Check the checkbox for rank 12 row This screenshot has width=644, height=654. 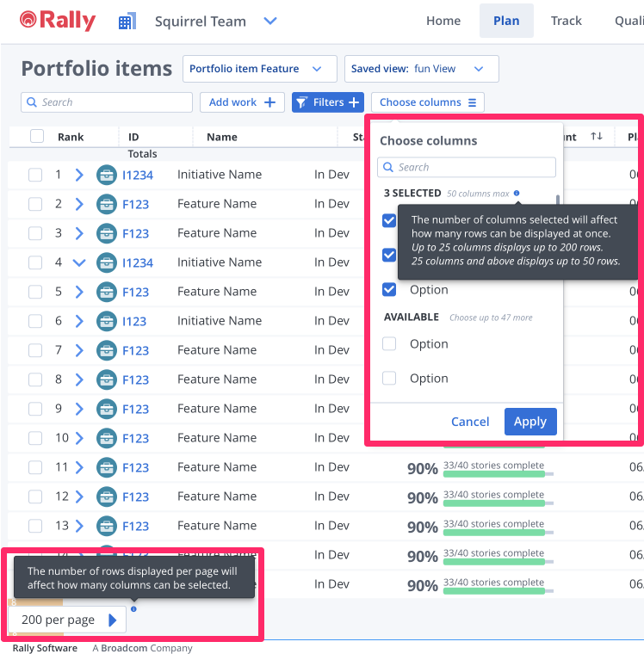click(x=35, y=497)
